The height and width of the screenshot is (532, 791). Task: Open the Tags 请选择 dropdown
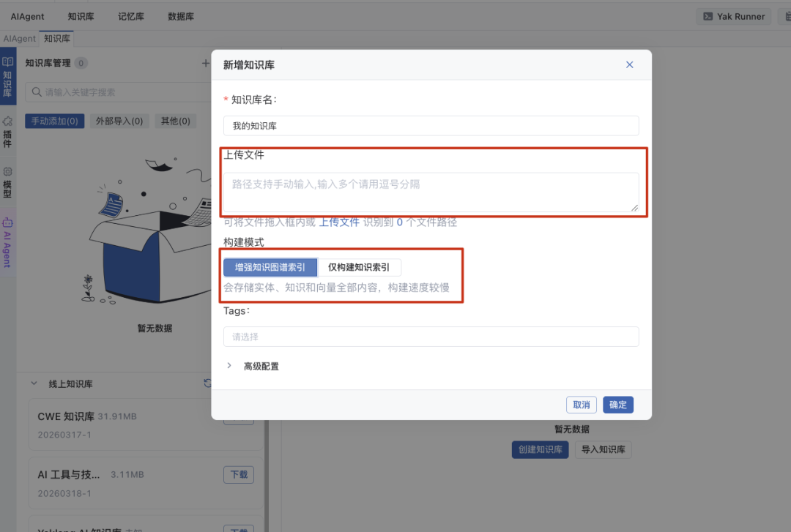pos(431,337)
